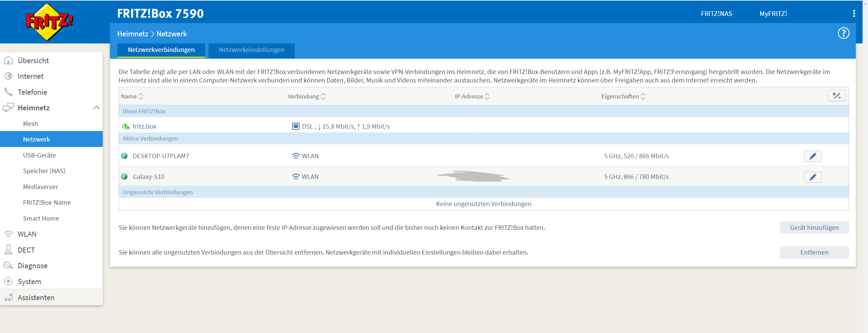Click the Diagnose pulse icon
This screenshot has height=333, width=868.
click(x=8, y=265)
